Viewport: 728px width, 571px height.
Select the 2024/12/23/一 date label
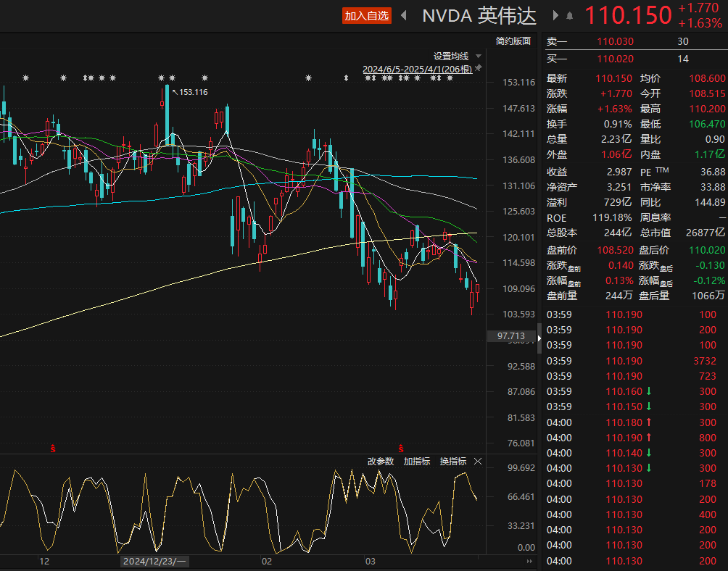(154, 562)
